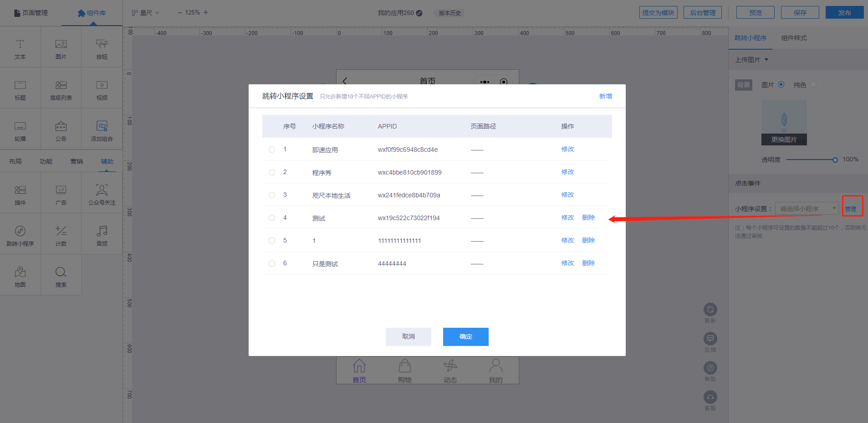Viewport: 868px width, 423px height.
Task: Choose 纯色 background radio option
Action: [813, 84]
